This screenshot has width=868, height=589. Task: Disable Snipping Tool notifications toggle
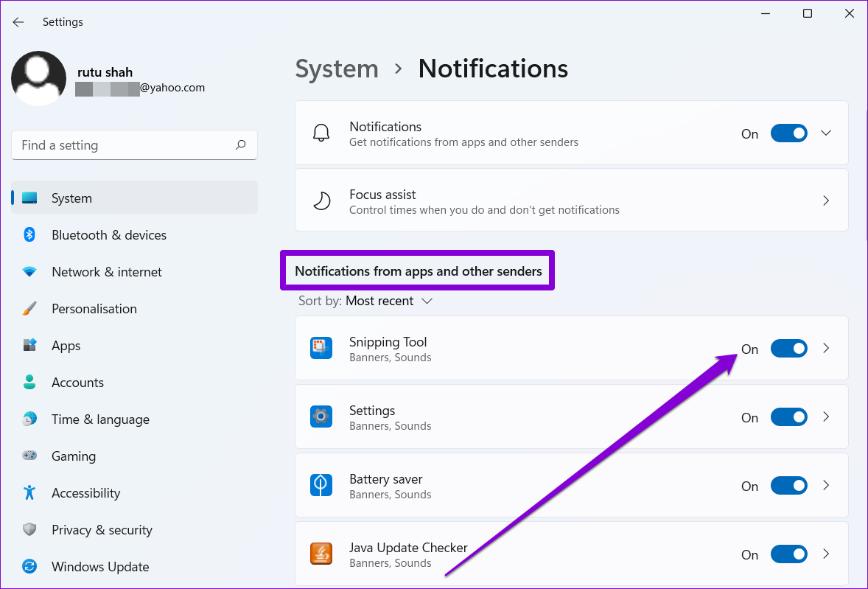pos(788,349)
